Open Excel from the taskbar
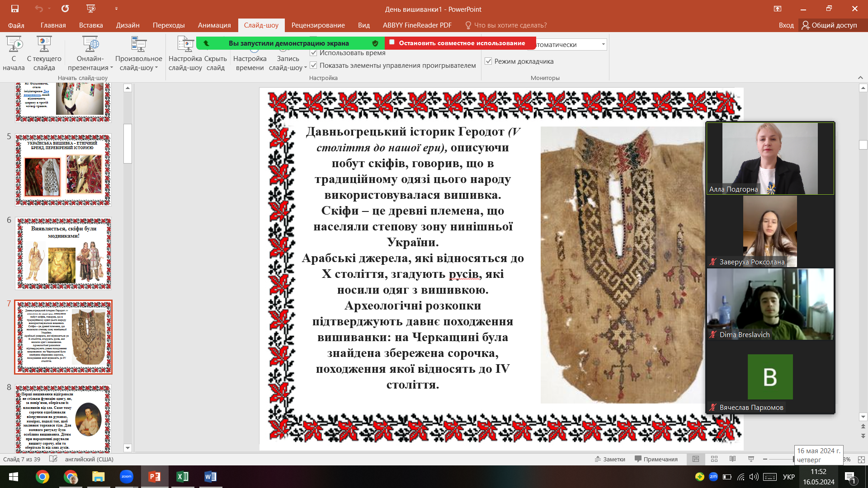Image resolution: width=868 pixels, height=488 pixels. [183, 477]
